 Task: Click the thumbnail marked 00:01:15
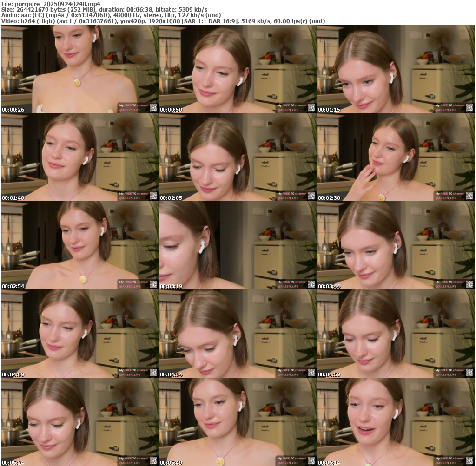click(396, 68)
